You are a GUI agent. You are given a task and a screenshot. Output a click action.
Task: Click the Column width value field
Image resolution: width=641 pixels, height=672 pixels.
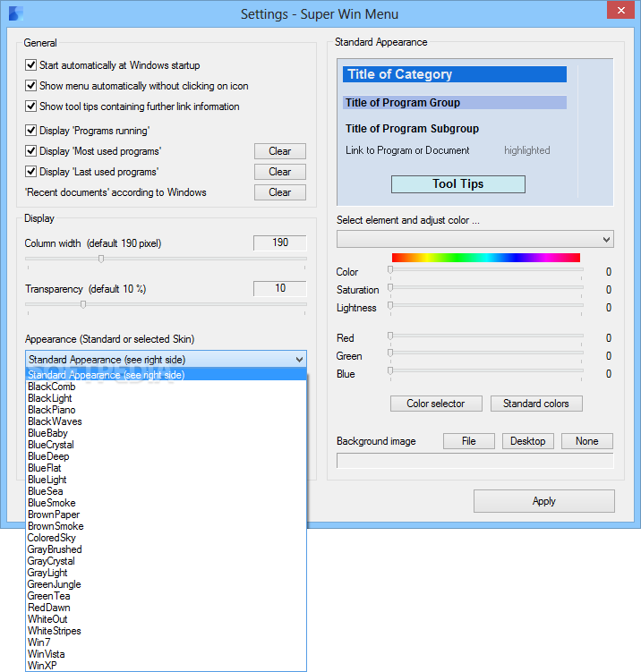[x=280, y=242]
